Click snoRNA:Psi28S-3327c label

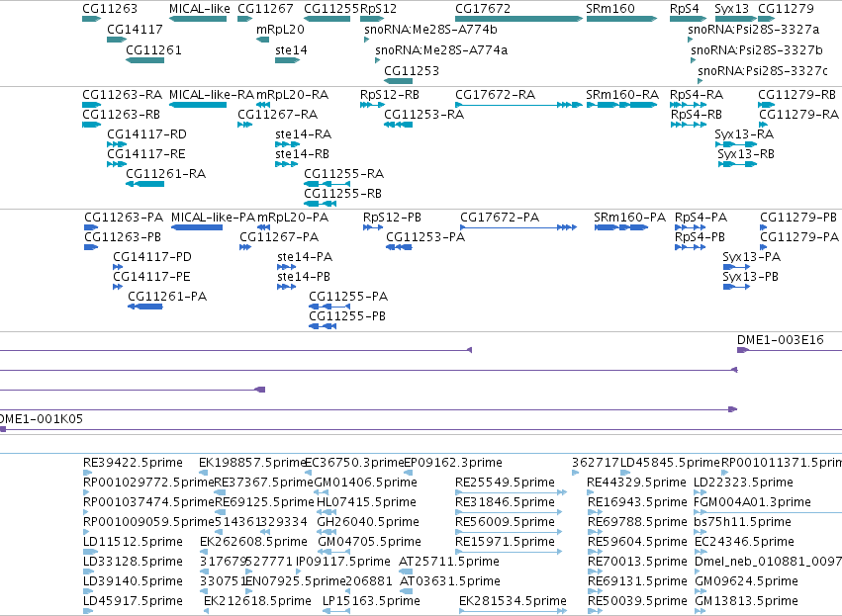[763, 71]
